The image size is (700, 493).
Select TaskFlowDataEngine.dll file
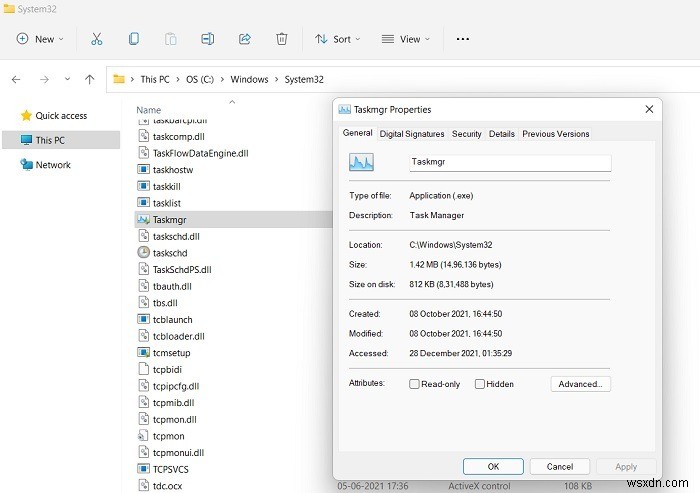200,153
